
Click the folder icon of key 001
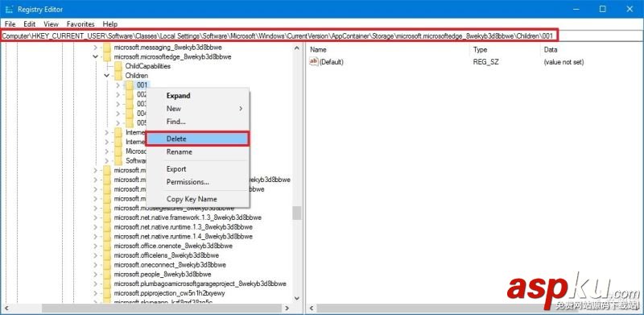[x=130, y=85]
